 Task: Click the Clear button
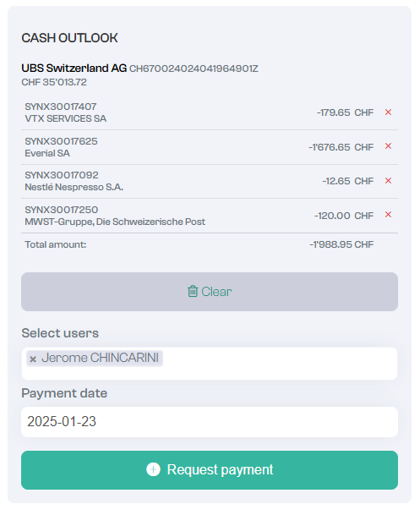click(210, 292)
